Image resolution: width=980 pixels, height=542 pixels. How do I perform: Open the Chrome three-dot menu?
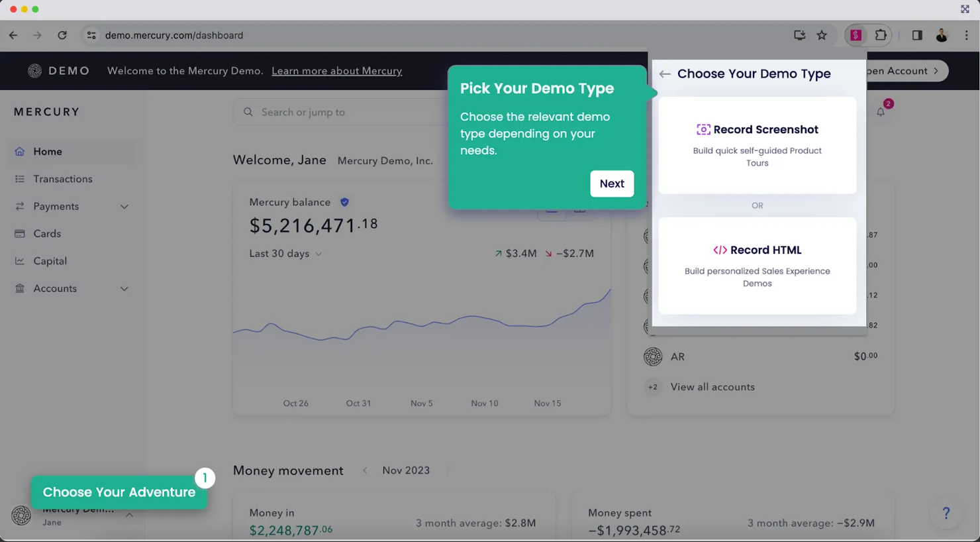pos(966,35)
